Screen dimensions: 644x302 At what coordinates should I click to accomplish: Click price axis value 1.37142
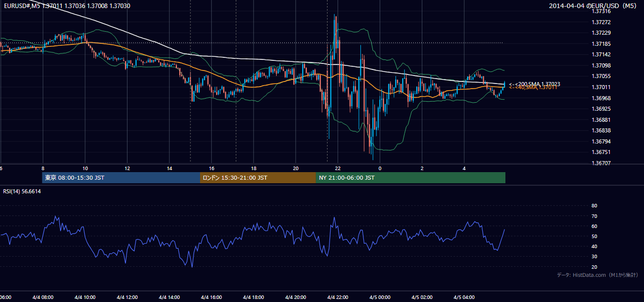click(602, 54)
